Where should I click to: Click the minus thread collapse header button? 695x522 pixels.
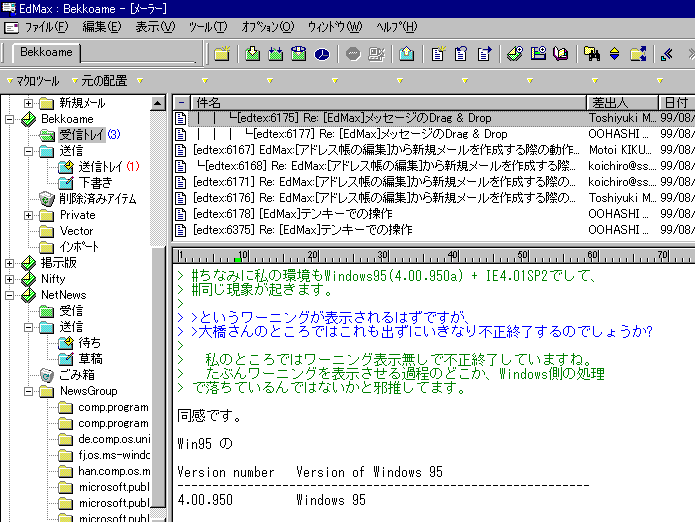tap(181, 103)
